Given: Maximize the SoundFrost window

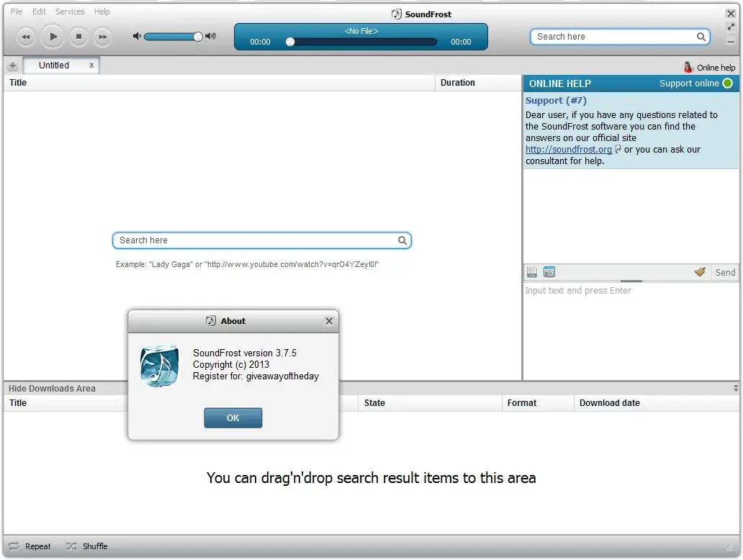Looking at the screenshot, I should 731,27.
